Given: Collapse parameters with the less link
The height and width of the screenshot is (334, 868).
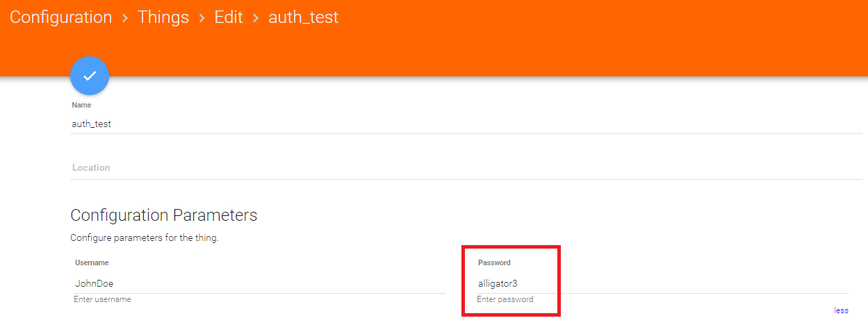Looking at the screenshot, I should click(841, 310).
